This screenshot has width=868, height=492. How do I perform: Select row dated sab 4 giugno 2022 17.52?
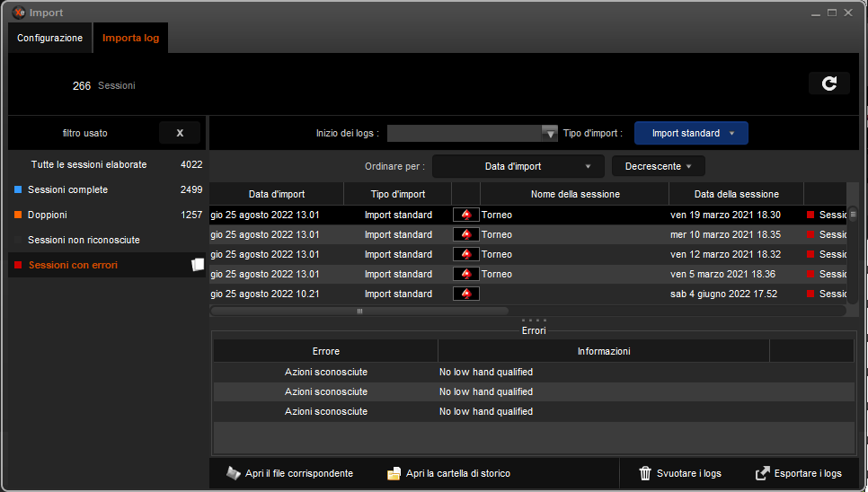[x=528, y=294]
